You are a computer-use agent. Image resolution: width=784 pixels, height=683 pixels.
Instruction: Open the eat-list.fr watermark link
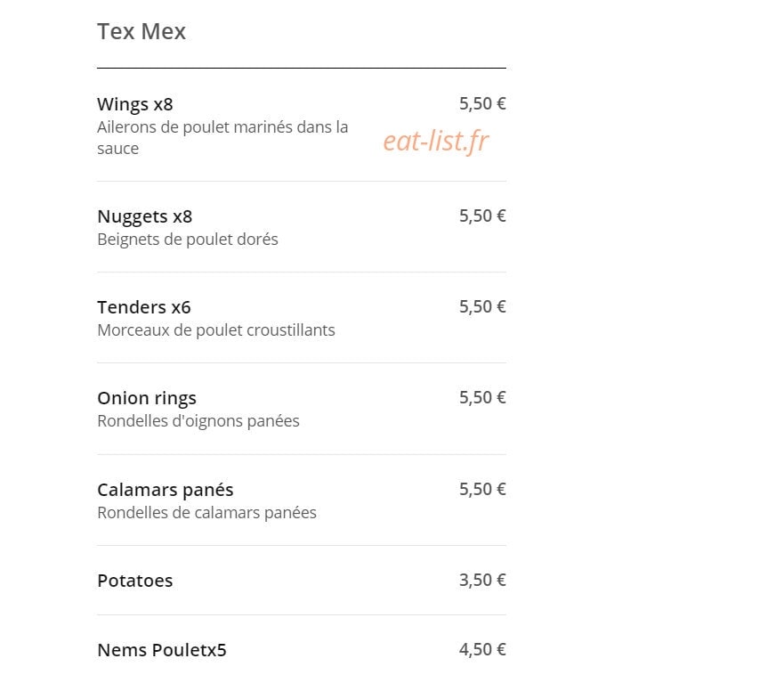pyautogui.click(x=435, y=141)
